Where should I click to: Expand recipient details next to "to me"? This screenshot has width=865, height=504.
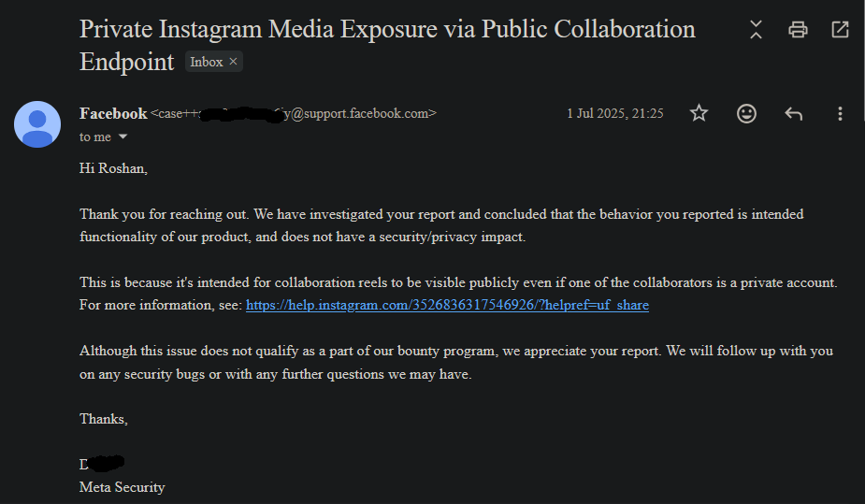click(123, 137)
